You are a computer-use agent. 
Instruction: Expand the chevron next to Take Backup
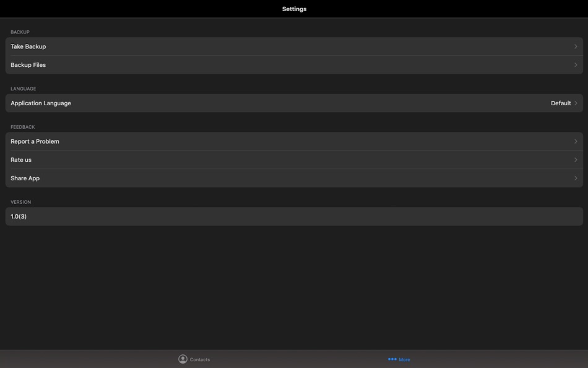pyautogui.click(x=576, y=46)
